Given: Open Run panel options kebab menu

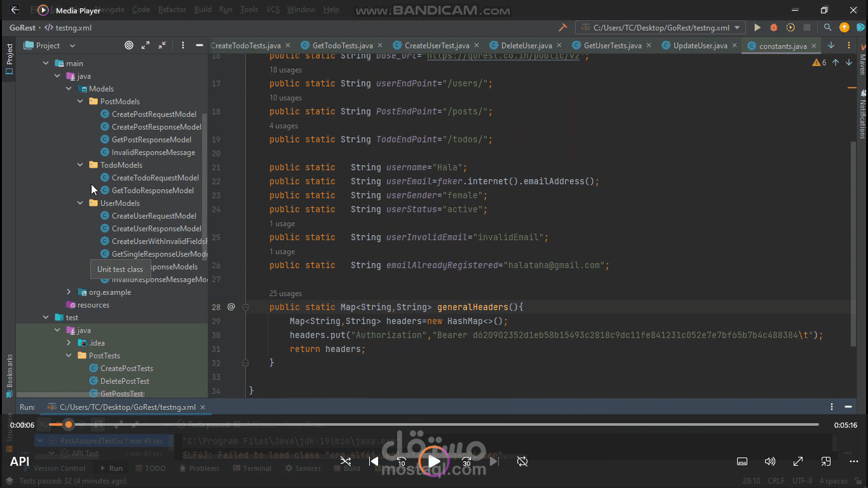Looking at the screenshot, I should click(x=832, y=407).
